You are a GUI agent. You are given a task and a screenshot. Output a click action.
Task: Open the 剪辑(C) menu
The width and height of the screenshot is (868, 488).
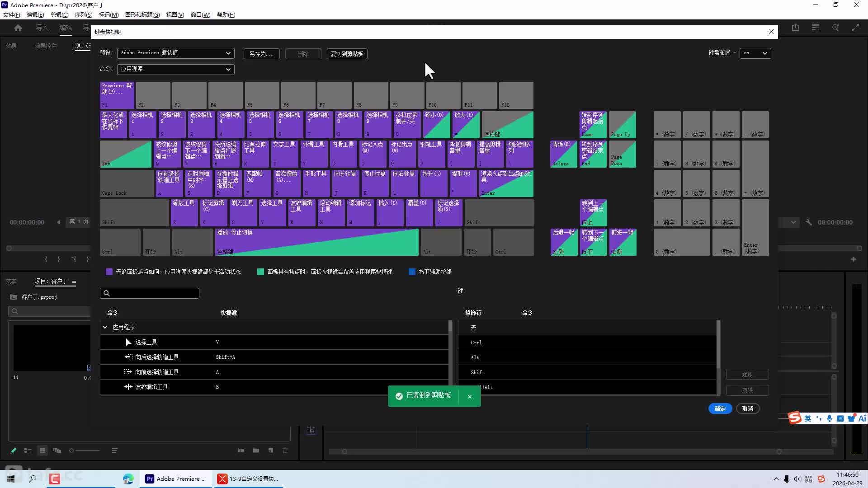point(60,15)
